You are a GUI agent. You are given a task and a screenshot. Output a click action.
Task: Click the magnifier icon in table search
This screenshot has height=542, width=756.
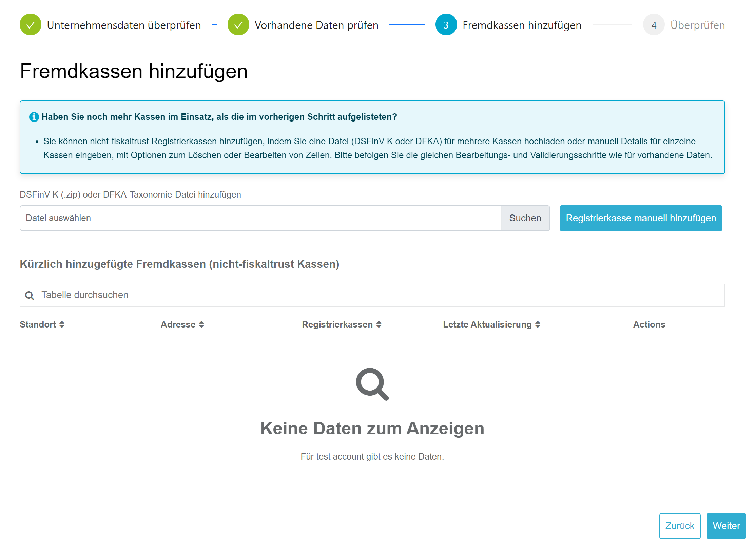[30, 295]
